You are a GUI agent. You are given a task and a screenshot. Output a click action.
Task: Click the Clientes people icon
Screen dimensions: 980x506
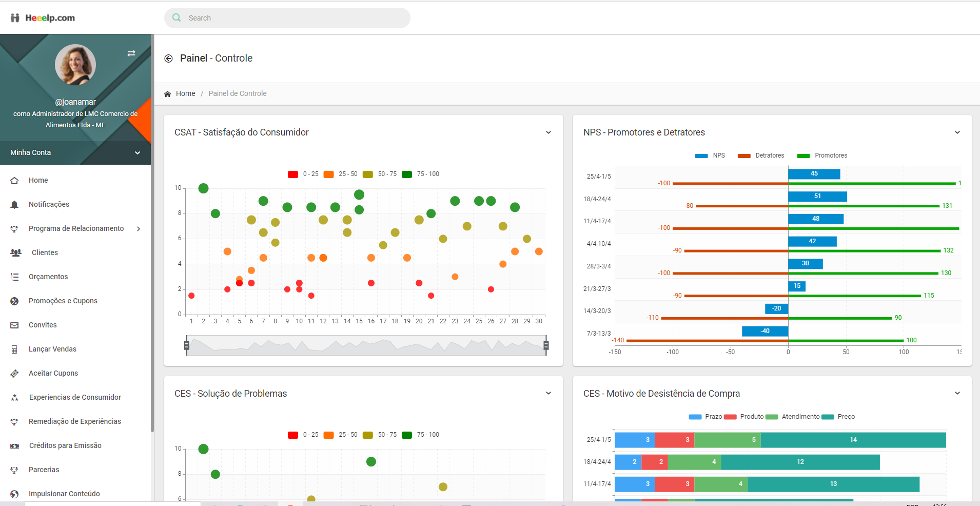coord(16,252)
